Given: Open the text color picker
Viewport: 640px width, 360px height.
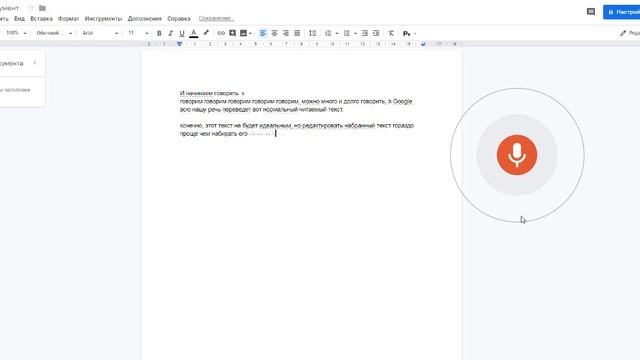Looking at the screenshot, I should click(x=194, y=33).
